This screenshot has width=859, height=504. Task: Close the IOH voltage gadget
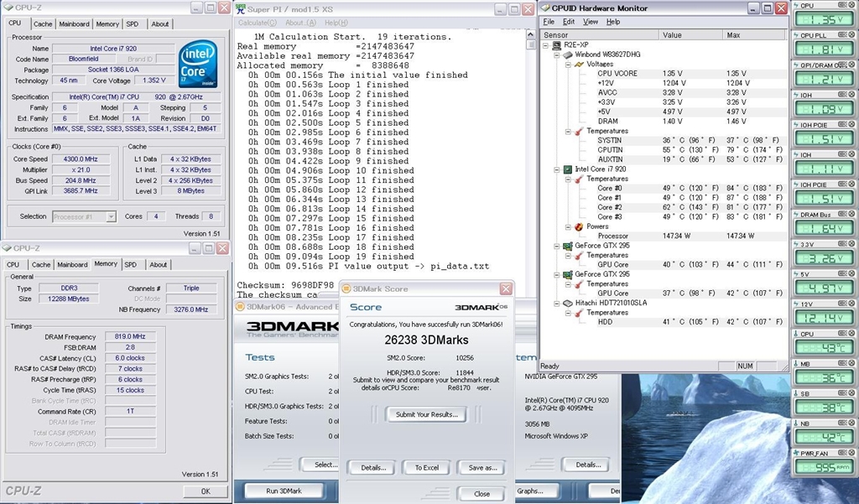(852, 95)
